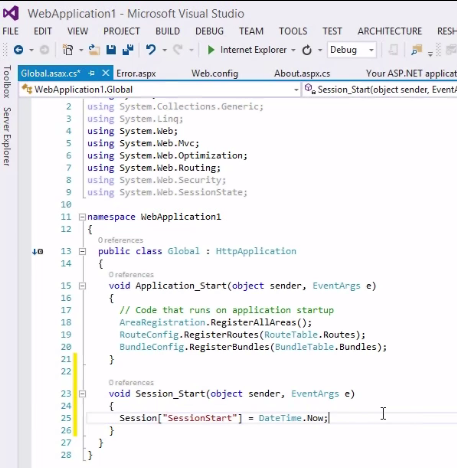This screenshot has height=468, width=457.
Task: Open the ARCHITECTURE menu
Action: pos(390,31)
